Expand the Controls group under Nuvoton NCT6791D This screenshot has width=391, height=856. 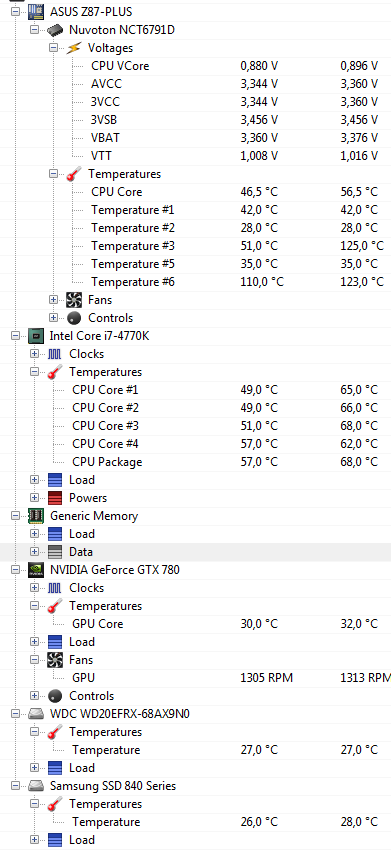53,318
